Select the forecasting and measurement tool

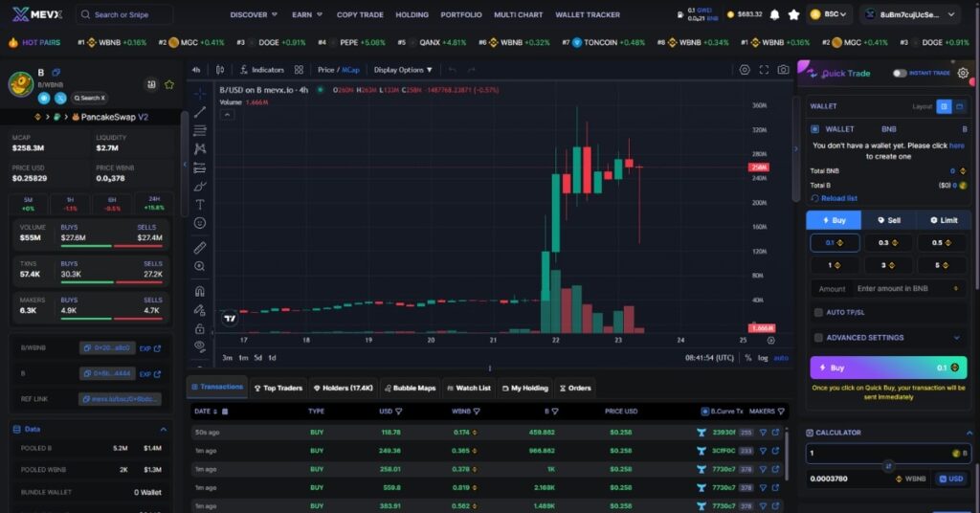pyautogui.click(x=200, y=167)
